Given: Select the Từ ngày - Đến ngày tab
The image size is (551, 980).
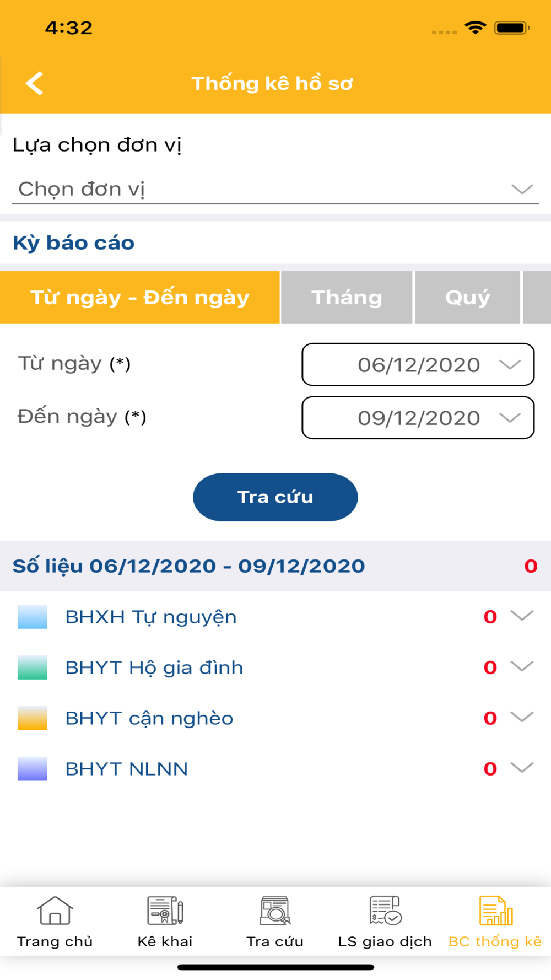Looking at the screenshot, I should click(140, 298).
